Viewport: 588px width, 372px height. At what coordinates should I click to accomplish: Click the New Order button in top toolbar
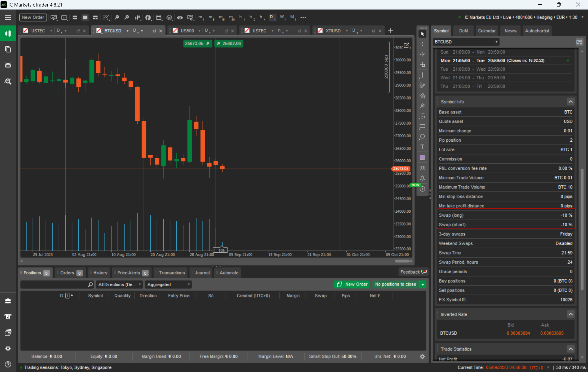point(33,17)
